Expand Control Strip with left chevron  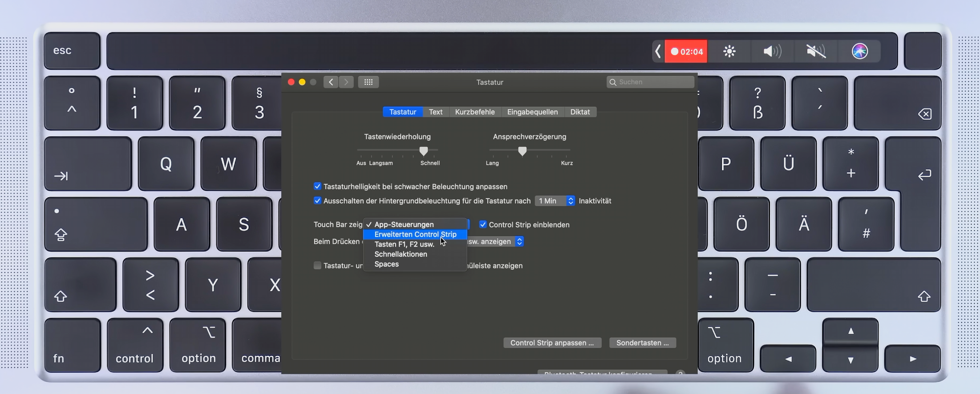(x=658, y=51)
